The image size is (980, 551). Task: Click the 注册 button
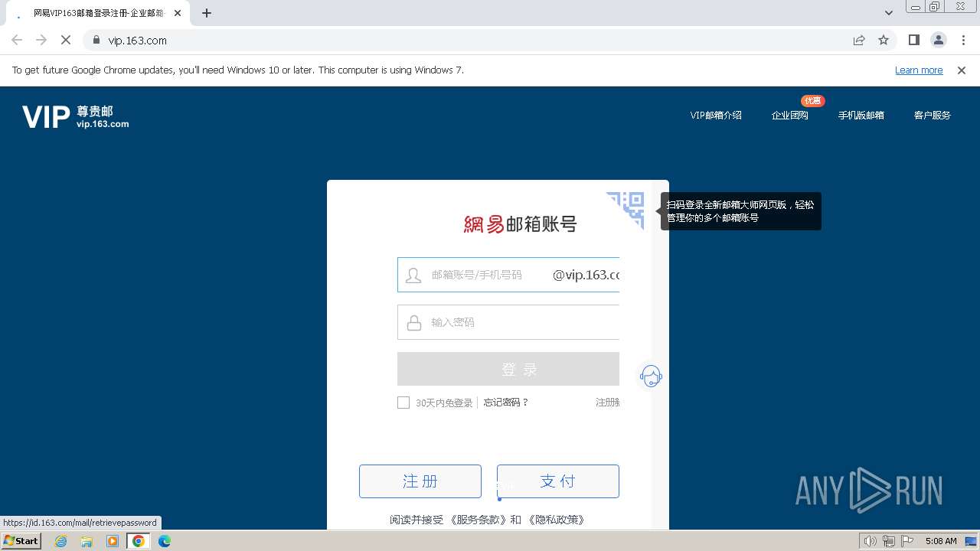tap(420, 481)
